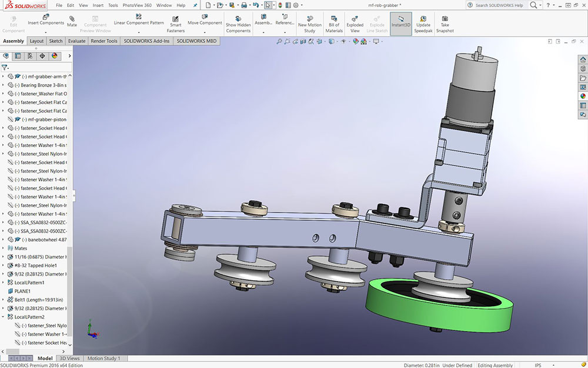The width and height of the screenshot is (588, 368).
Task: Open the Insert Components dropdown arrow
Action: coord(46,31)
